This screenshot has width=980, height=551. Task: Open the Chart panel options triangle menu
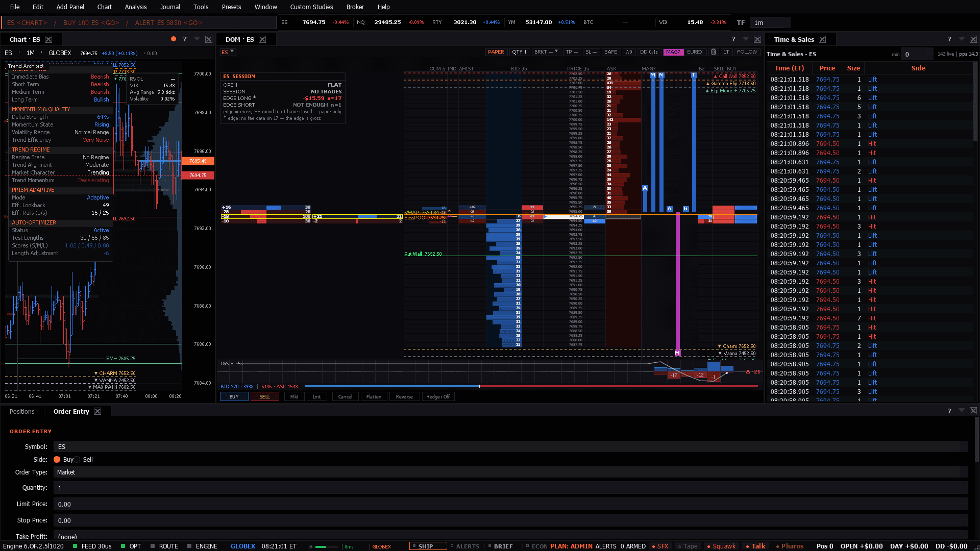[x=197, y=39]
